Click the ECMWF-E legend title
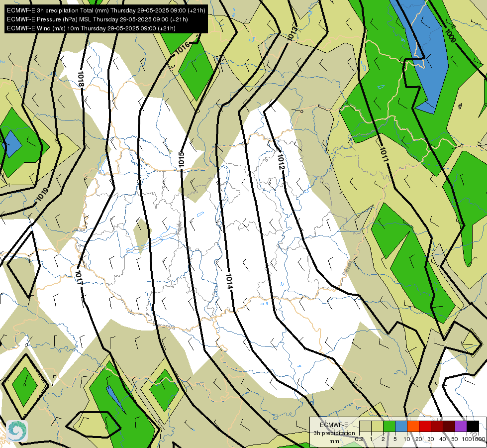This screenshot has width=487, height=448. 334,425
